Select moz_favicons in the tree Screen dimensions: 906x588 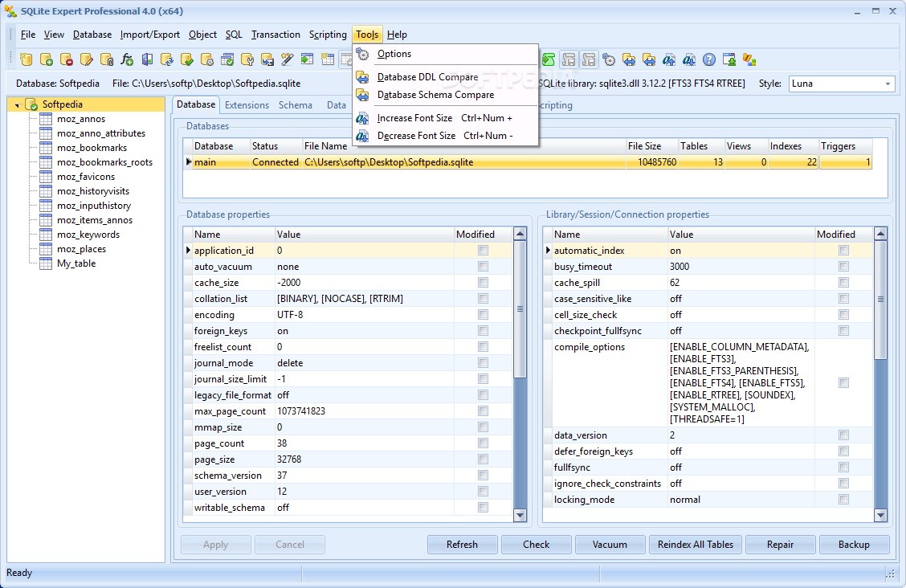[x=86, y=178]
